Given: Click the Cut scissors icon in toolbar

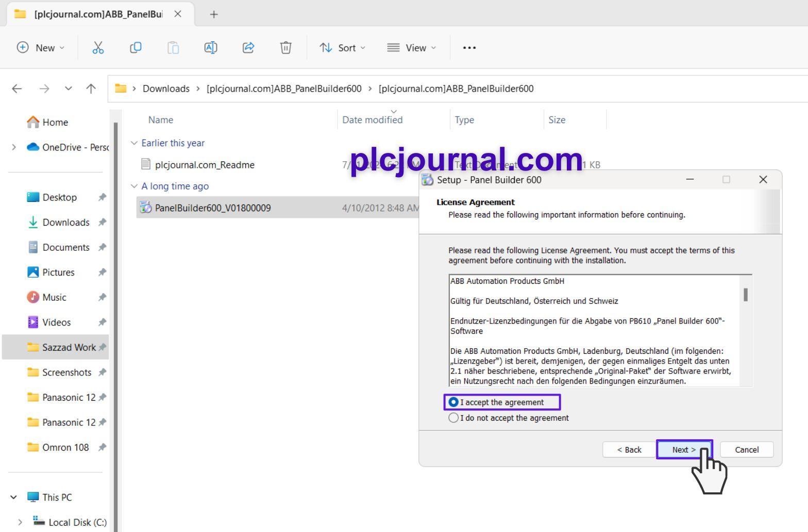Looking at the screenshot, I should (98, 48).
